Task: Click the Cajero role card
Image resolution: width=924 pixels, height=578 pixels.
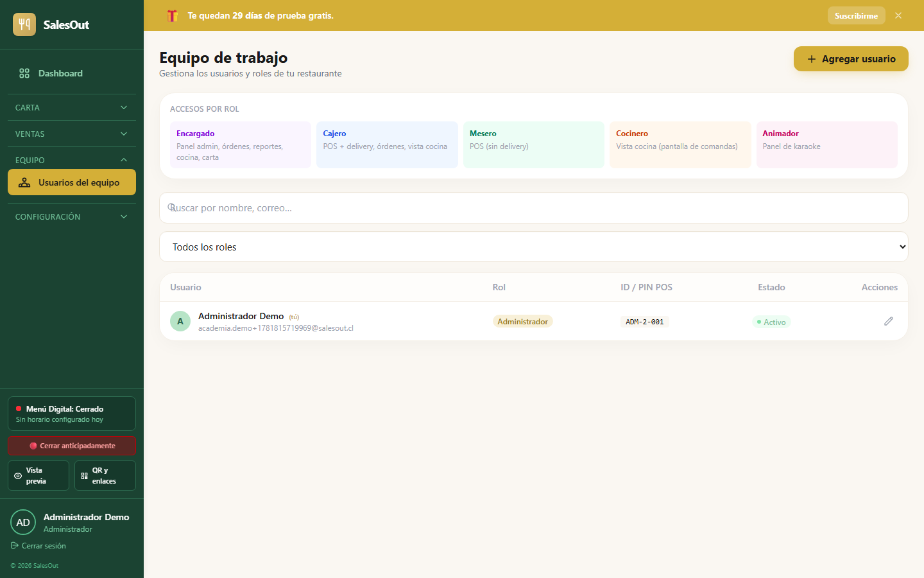Action: [x=387, y=145]
